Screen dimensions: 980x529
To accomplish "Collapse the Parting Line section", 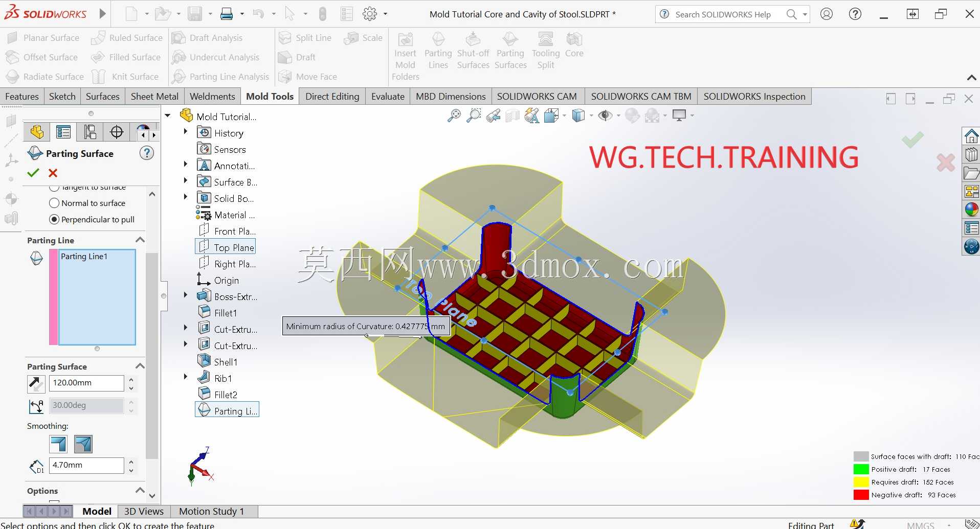I will [x=140, y=240].
